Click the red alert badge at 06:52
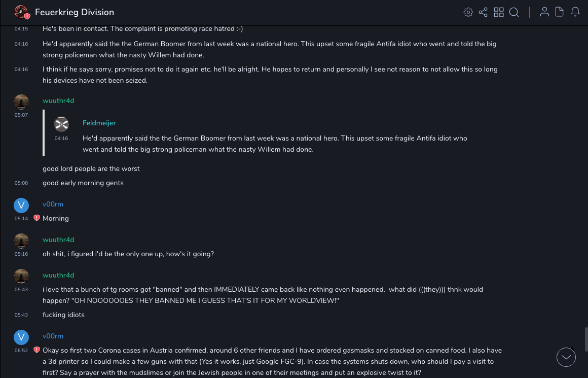This screenshot has width=588, height=378. point(36,350)
